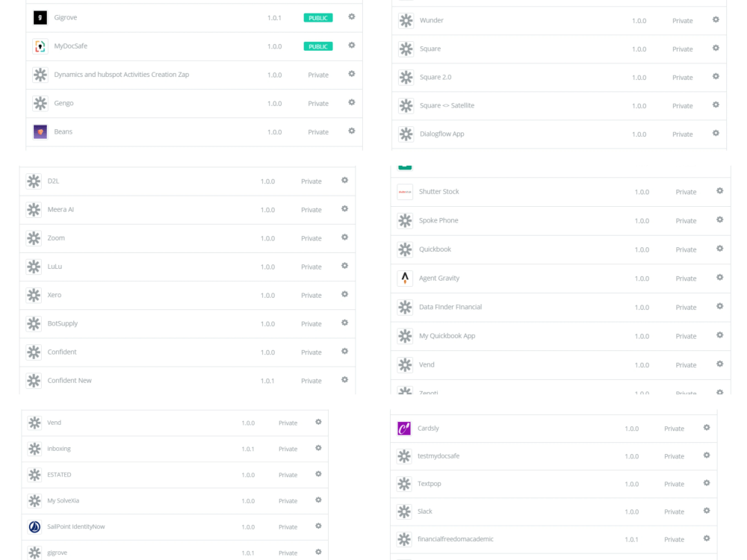Click the 1.0.1 version of Confident New
The width and height of the screenshot is (747, 560).
tap(267, 381)
